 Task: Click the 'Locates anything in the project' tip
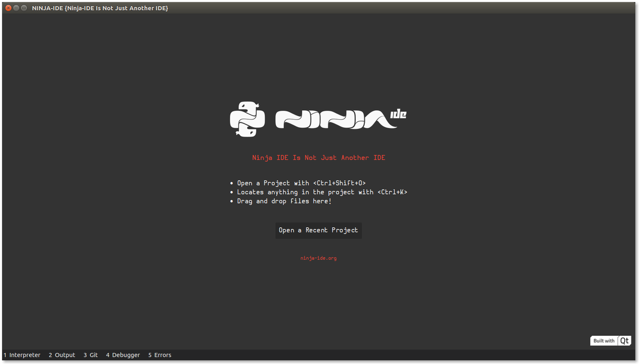click(322, 192)
